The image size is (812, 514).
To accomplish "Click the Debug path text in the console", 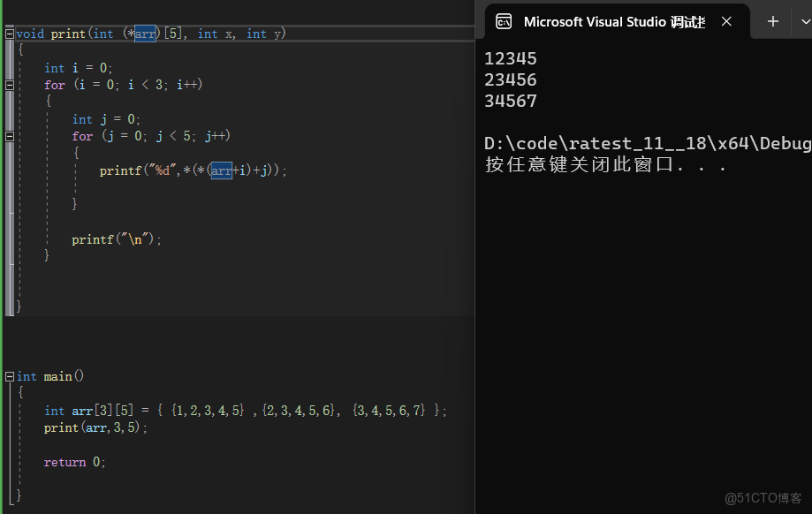I will [x=645, y=142].
